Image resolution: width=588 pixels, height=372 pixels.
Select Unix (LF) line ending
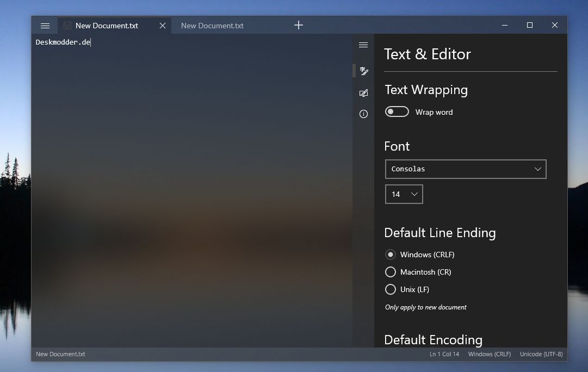pyautogui.click(x=407, y=289)
